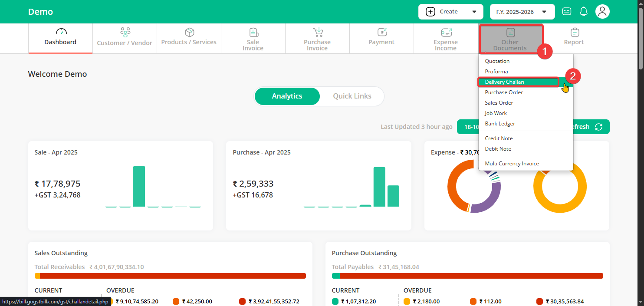Switch to the Analytics toggle

[x=287, y=96]
